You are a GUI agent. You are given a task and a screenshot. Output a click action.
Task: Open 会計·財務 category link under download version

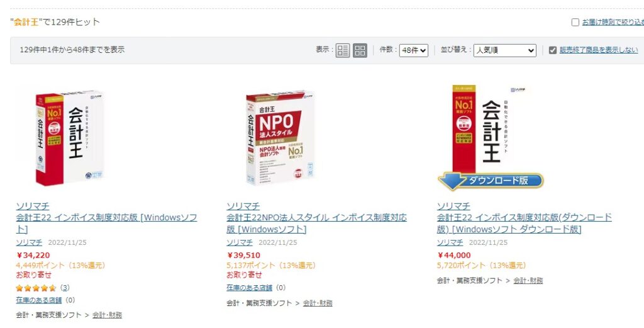[x=528, y=281]
